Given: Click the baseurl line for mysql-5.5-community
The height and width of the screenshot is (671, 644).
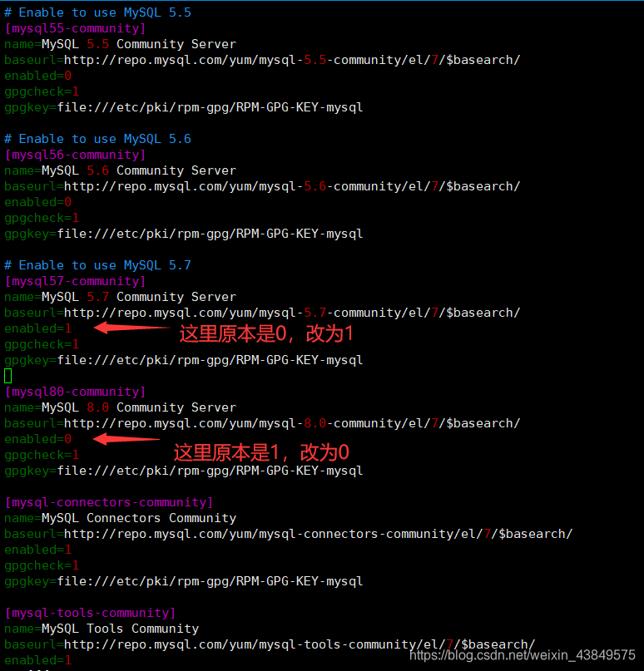Looking at the screenshot, I should [262, 60].
